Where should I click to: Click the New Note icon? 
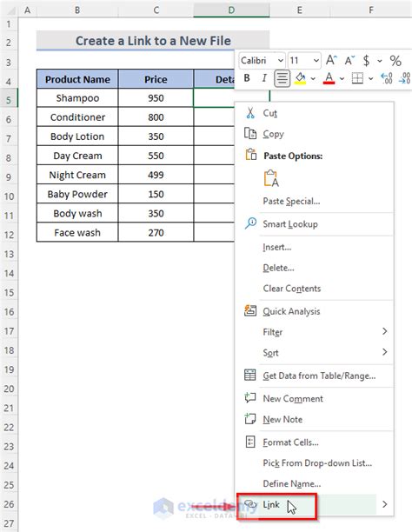250,419
